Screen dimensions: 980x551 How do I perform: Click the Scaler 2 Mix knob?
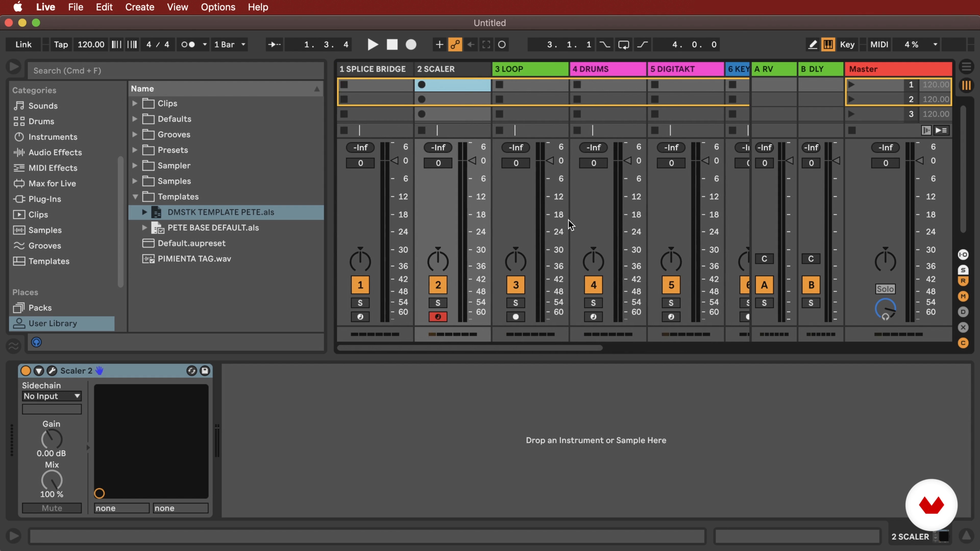tap(52, 480)
